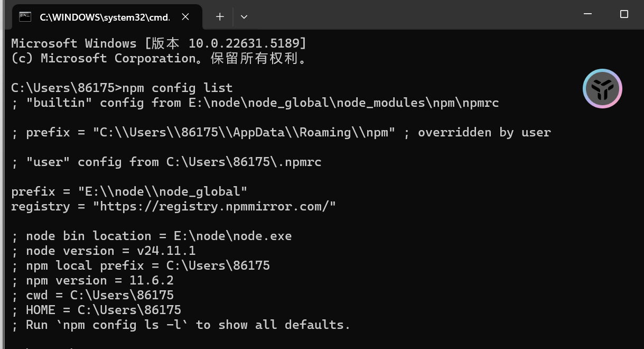Click the tab switcher chevron next to plus button

click(244, 16)
